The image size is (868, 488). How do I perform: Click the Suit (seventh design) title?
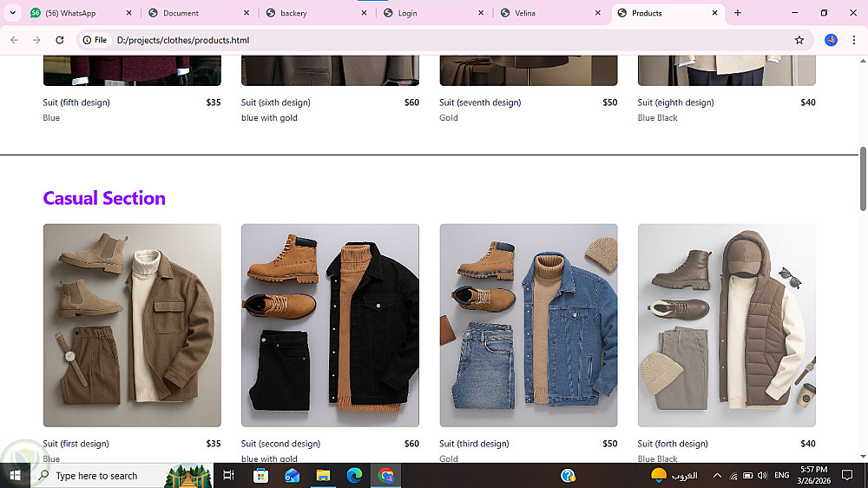point(480,102)
